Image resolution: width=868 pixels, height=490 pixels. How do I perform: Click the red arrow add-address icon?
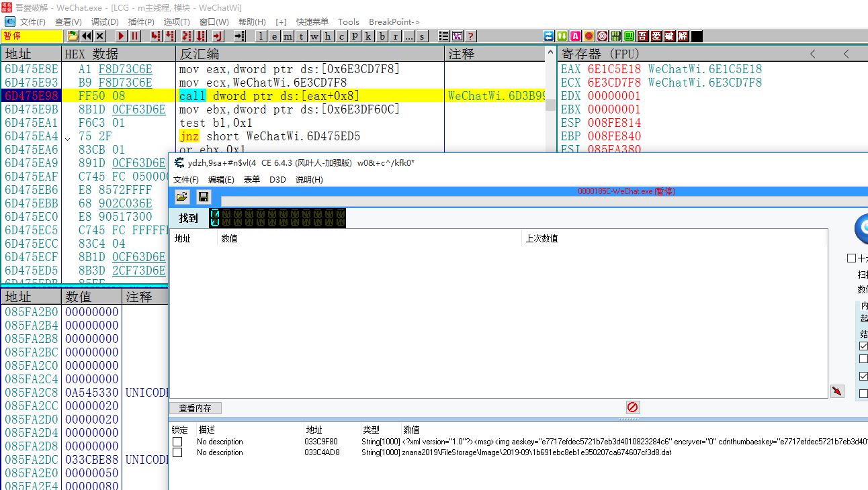[837, 391]
